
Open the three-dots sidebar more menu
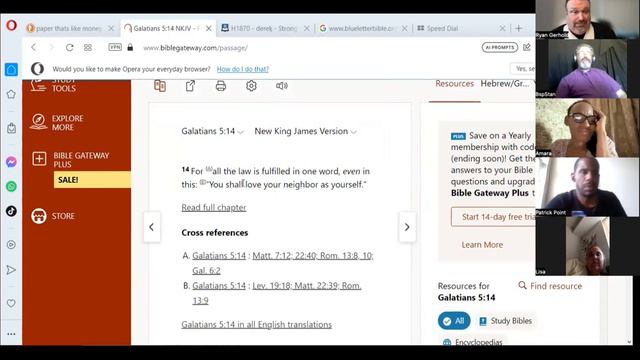[11, 334]
